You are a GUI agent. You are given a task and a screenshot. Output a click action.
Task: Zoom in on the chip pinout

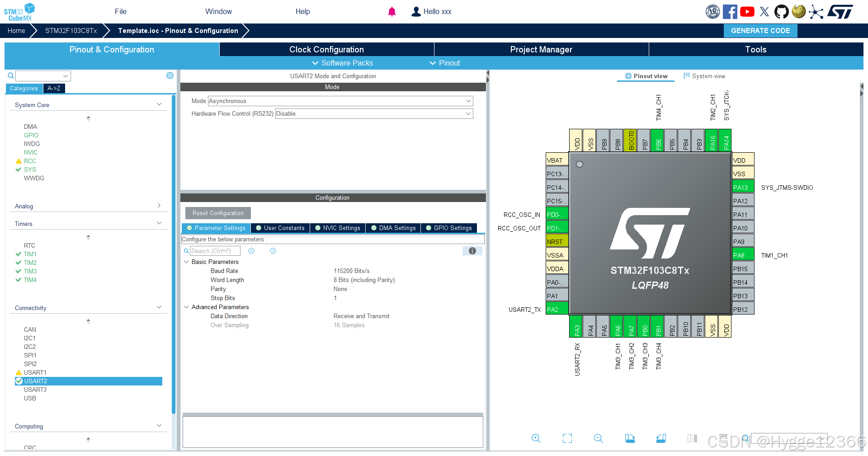(x=536, y=438)
